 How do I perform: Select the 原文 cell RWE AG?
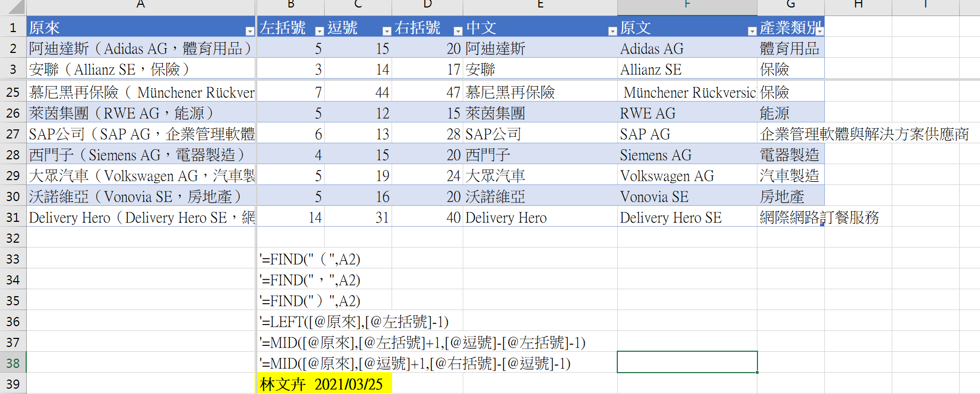687,113
